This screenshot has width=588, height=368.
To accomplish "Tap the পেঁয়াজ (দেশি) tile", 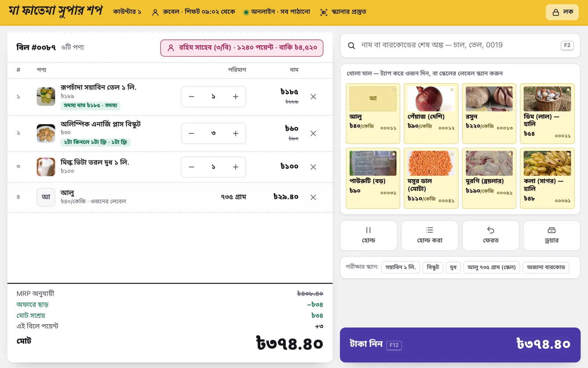I will 431,113.
